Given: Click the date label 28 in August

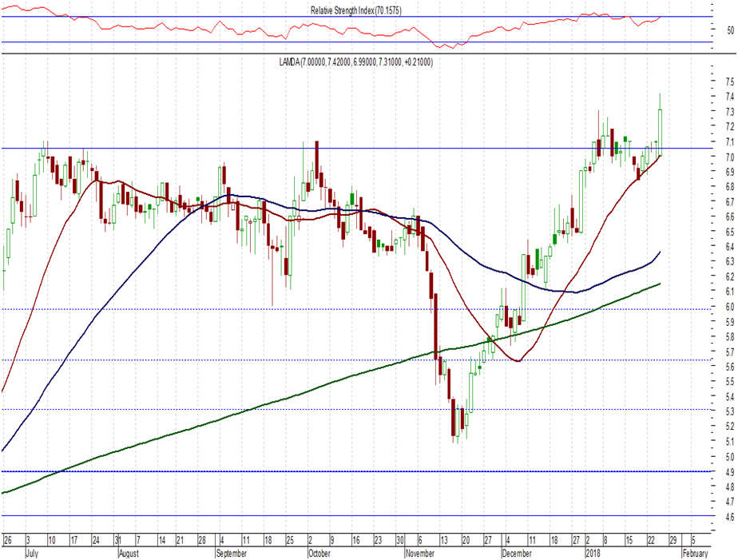Looking at the screenshot, I should [202, 540].
